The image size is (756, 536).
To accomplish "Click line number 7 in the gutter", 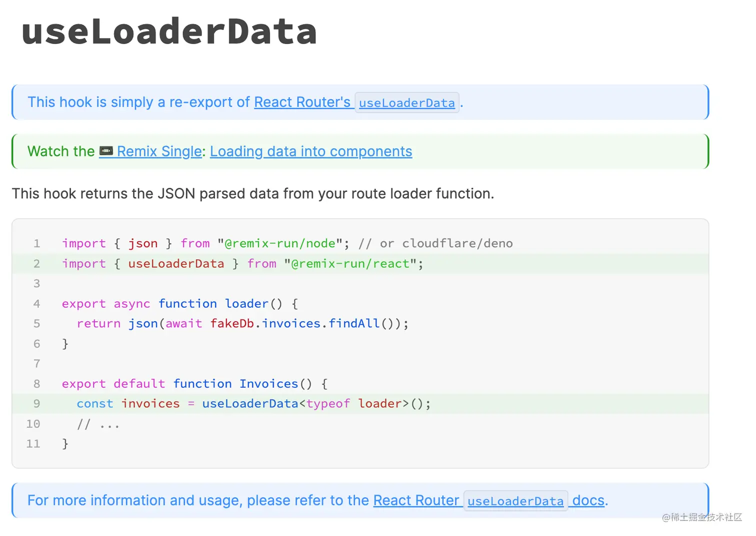I will coord(36,364).
